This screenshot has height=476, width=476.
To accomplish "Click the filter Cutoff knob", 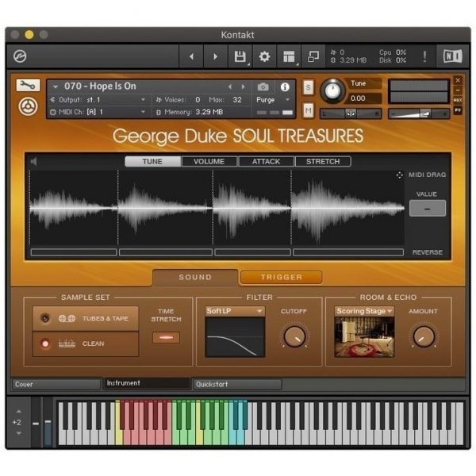I will pyautogui.click(x=294, y=337).
